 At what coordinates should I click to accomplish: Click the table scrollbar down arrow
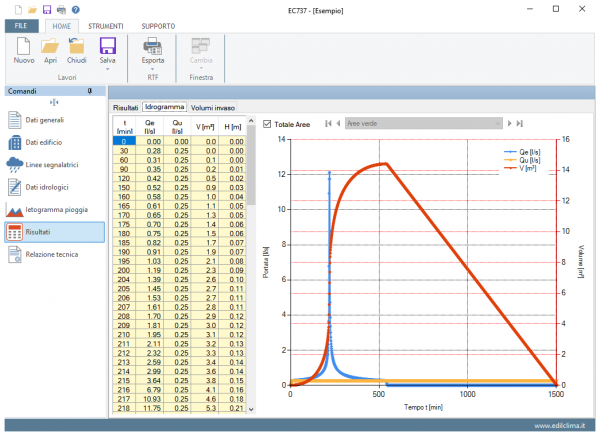pyautogui.click(x=251, y=409)
